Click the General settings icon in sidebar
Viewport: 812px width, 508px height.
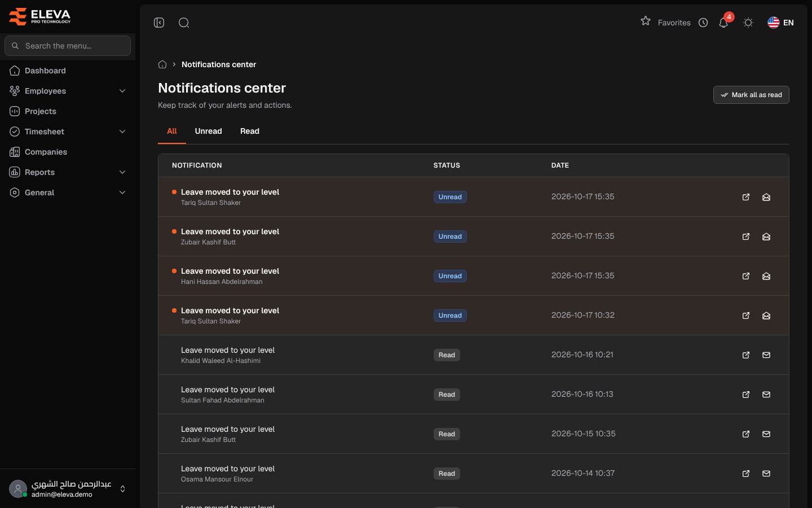coord(15,192)
